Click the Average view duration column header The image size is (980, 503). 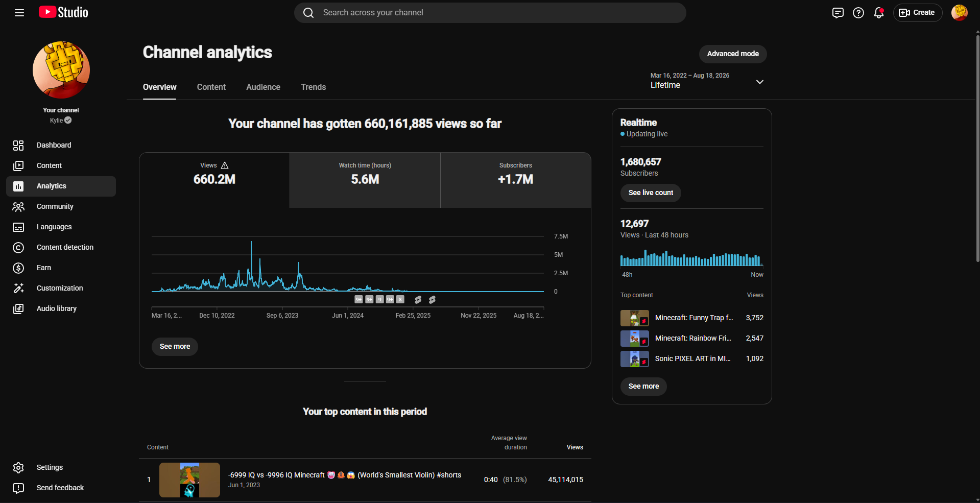pyautogui.click(x=509, y=443)
